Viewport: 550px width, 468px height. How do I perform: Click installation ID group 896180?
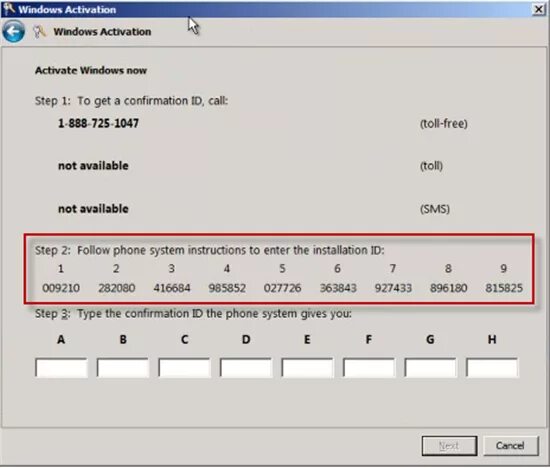(x=449, y=288)
